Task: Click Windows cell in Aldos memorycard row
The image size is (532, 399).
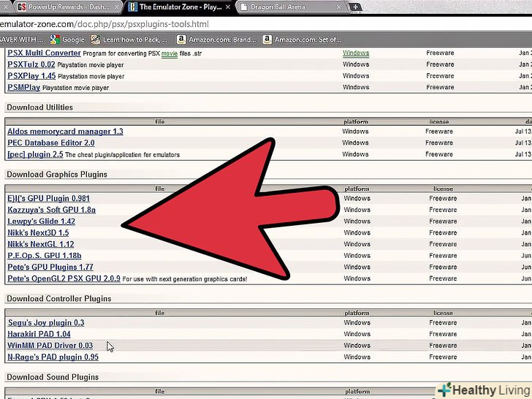Action: click(355, 132)
